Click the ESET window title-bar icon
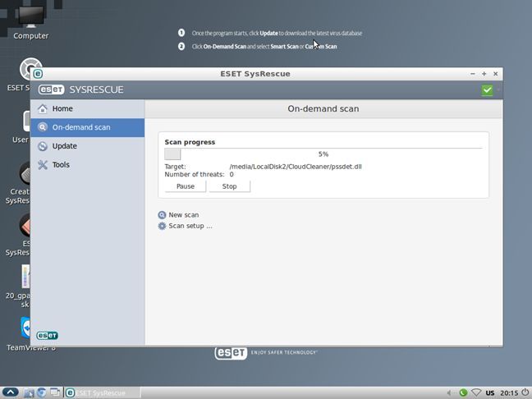 [x=38, y=74]
